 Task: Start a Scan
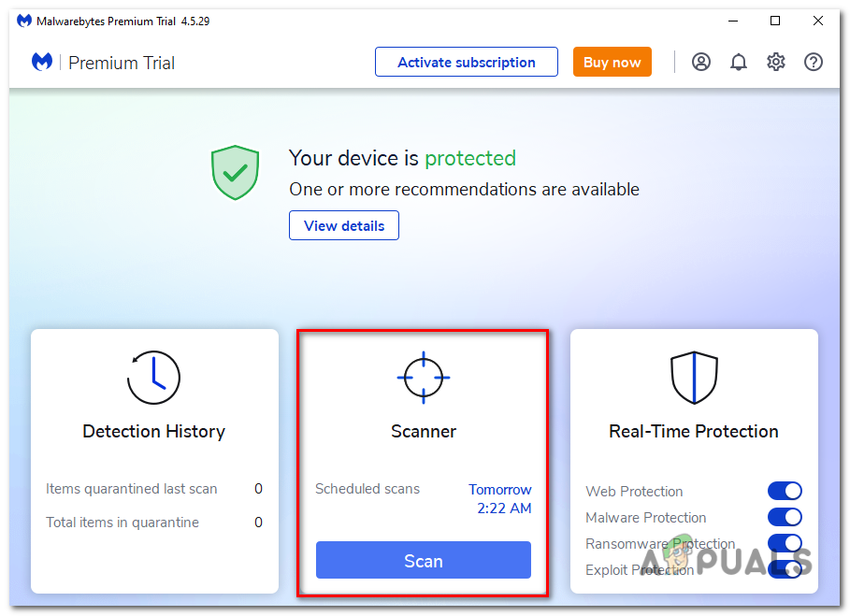423,560
